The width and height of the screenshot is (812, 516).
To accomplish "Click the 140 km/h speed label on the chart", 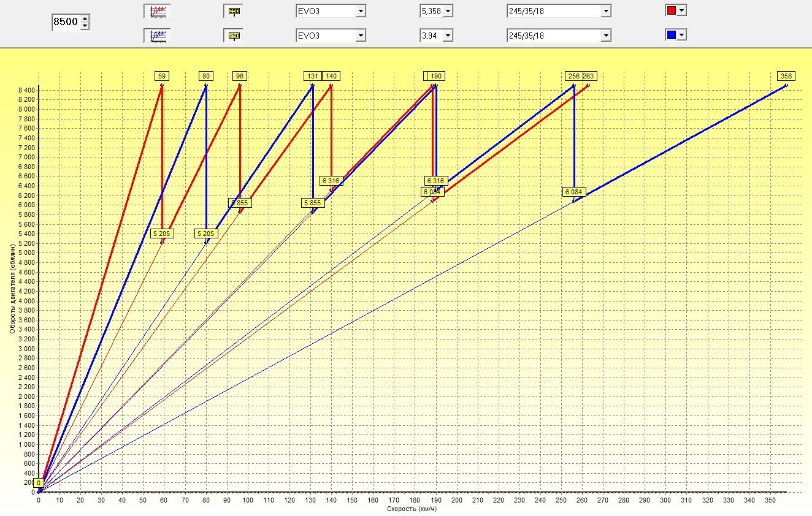I will point(331,76).
